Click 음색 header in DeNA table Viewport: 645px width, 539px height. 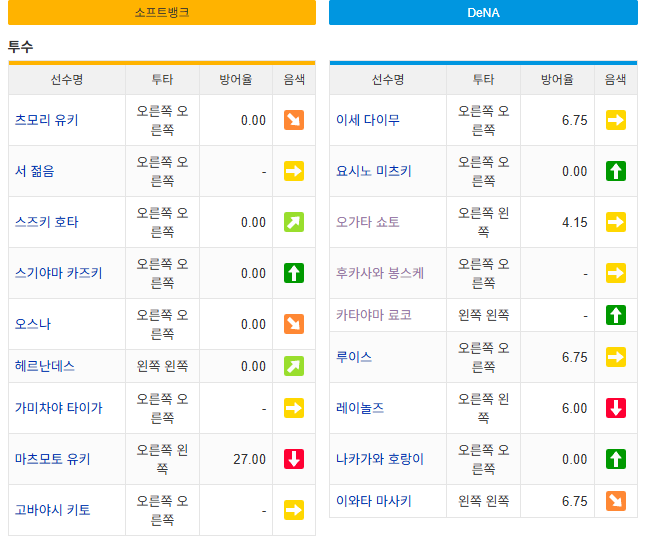click(616, 79)
